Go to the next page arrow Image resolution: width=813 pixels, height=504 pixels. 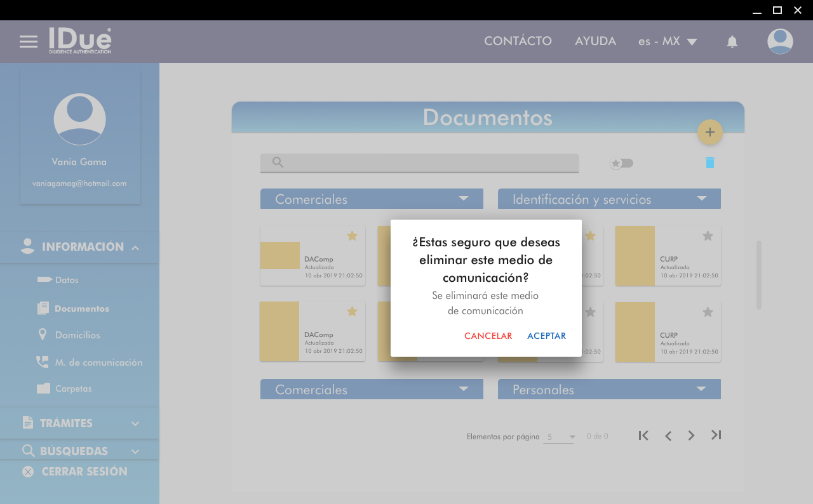pos(691,435)
